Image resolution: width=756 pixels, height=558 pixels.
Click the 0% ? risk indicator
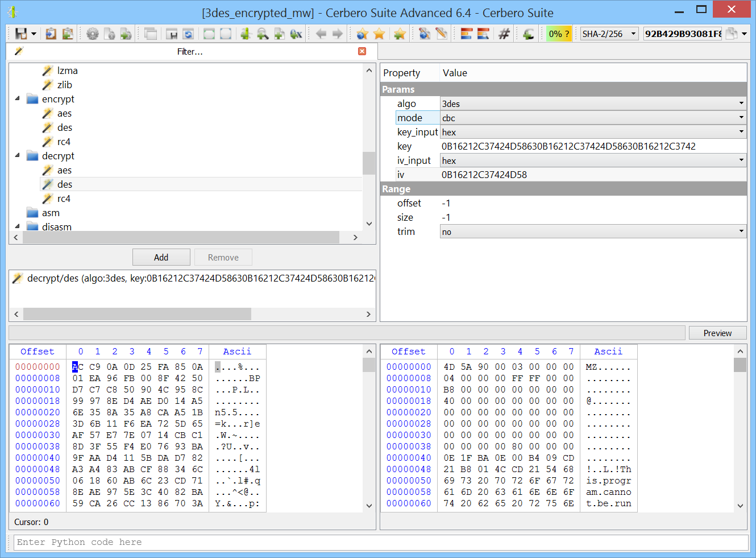click(559, 34)
